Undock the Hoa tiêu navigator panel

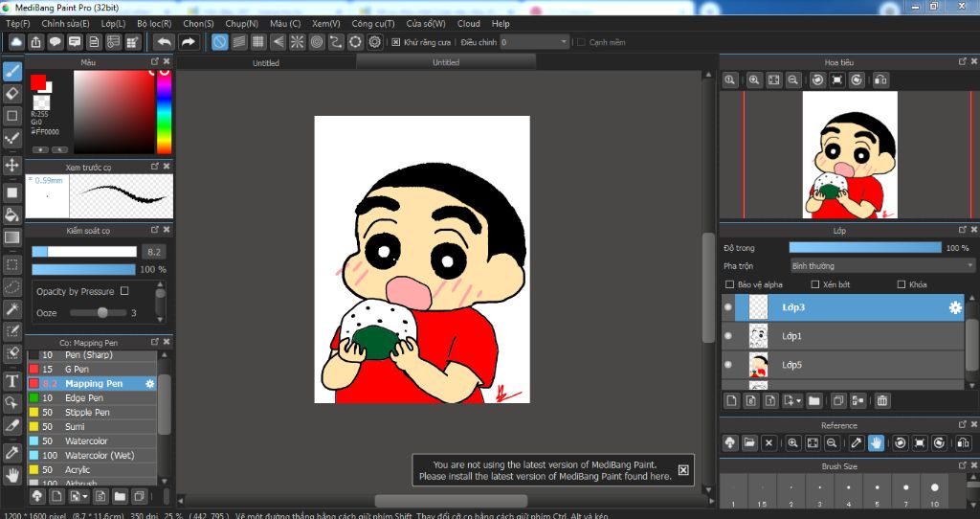pyautogui.click(x=963, y=62)
